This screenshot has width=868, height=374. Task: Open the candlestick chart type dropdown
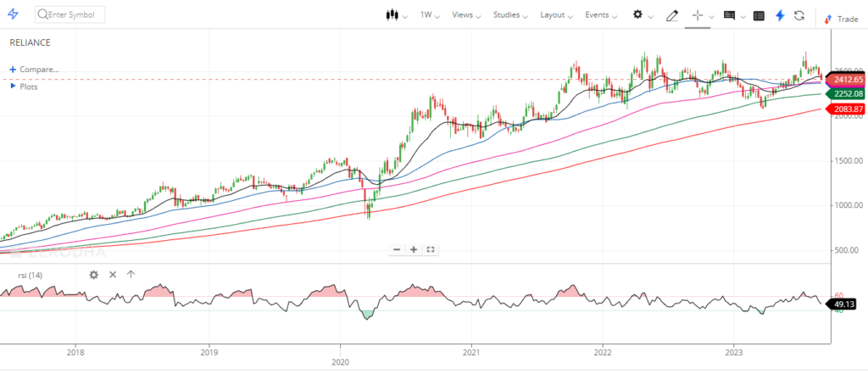(397, 15)
